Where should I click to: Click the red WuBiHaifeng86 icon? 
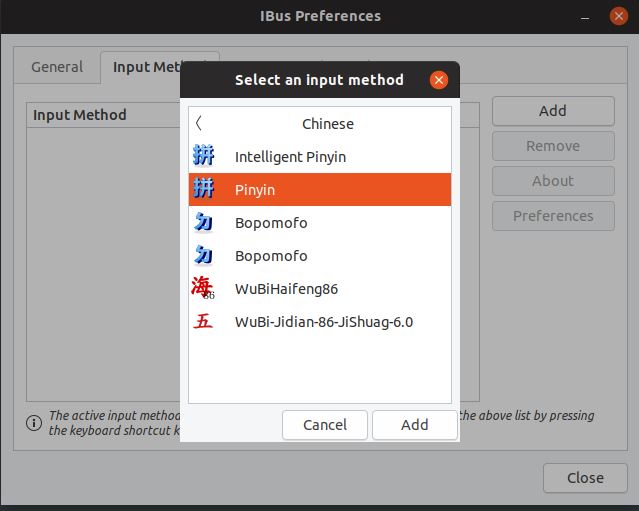pyautogui.click(x=203, y=289)
